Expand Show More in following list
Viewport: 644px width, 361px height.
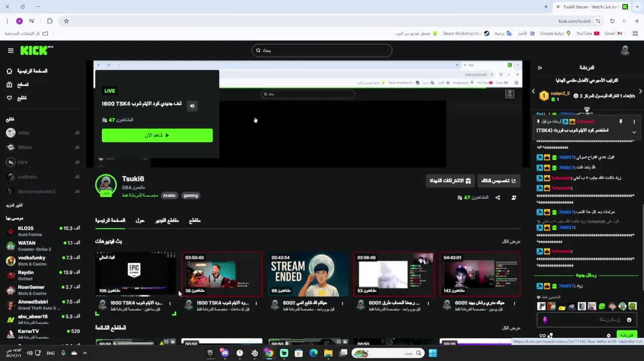14,206
